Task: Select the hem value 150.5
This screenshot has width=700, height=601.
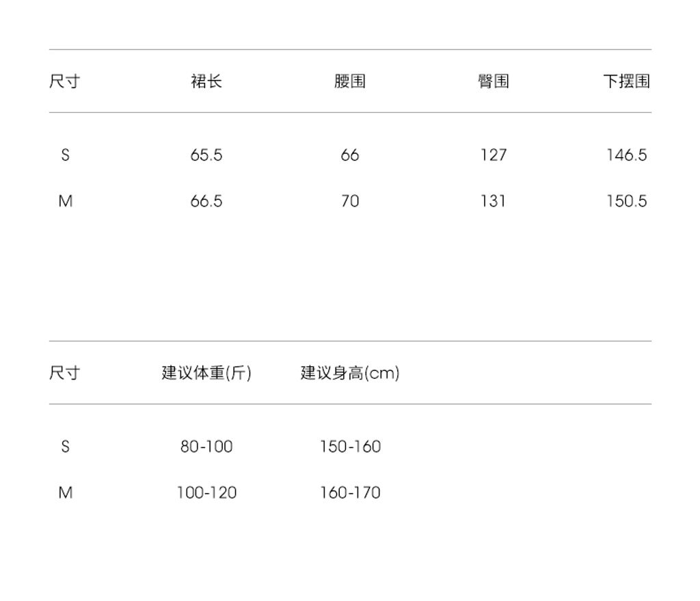Action: (626, 201)
